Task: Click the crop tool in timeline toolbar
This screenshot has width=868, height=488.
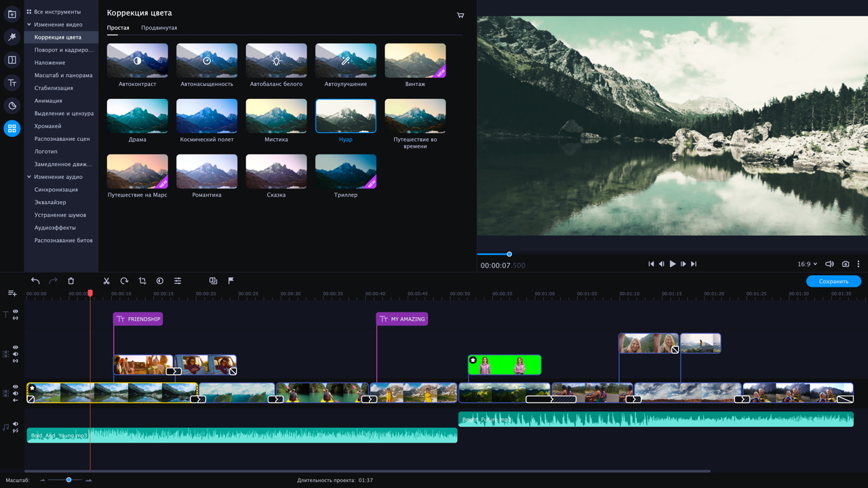Action: [142, 281]
